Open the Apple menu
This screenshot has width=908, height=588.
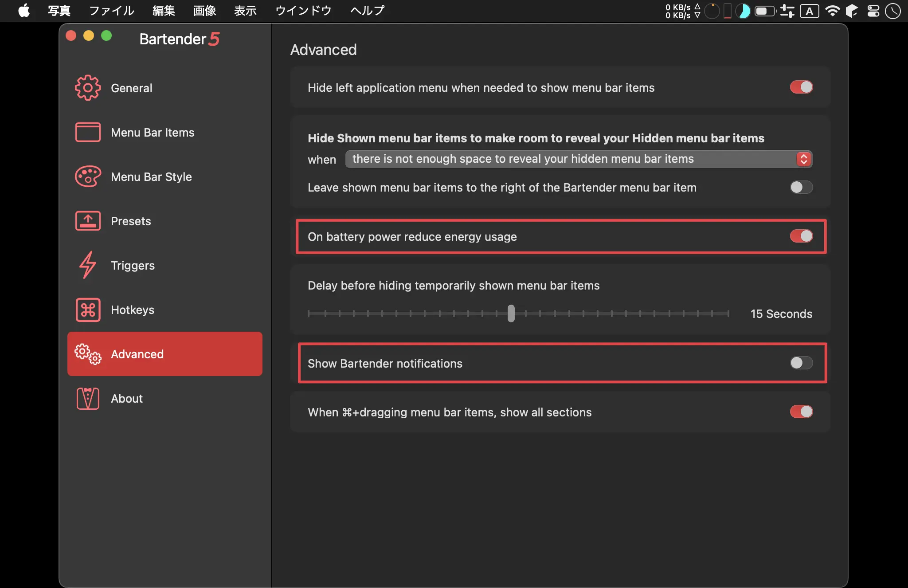[24, 10]
